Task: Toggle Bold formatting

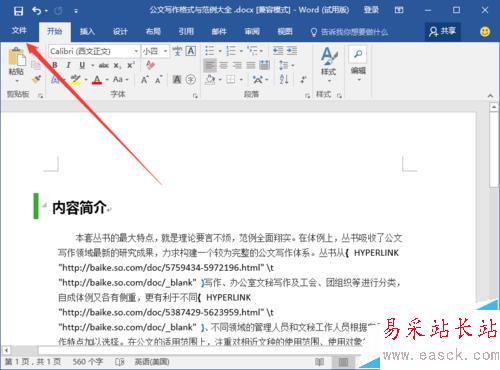Action: point(55,65)
